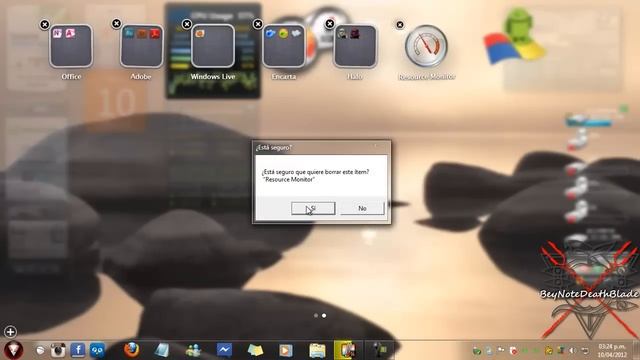Open the Encarta folder
Screen dimensions: 640x360
[x=284, y=46]
